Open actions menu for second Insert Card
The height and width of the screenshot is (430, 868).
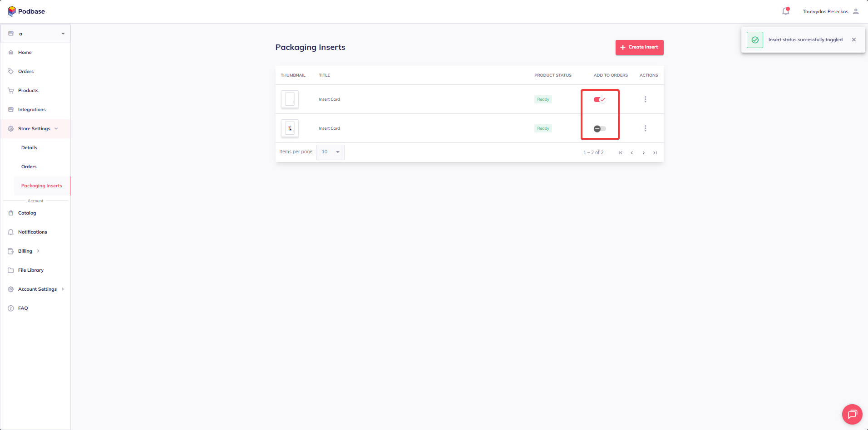[x=645, y=128]
